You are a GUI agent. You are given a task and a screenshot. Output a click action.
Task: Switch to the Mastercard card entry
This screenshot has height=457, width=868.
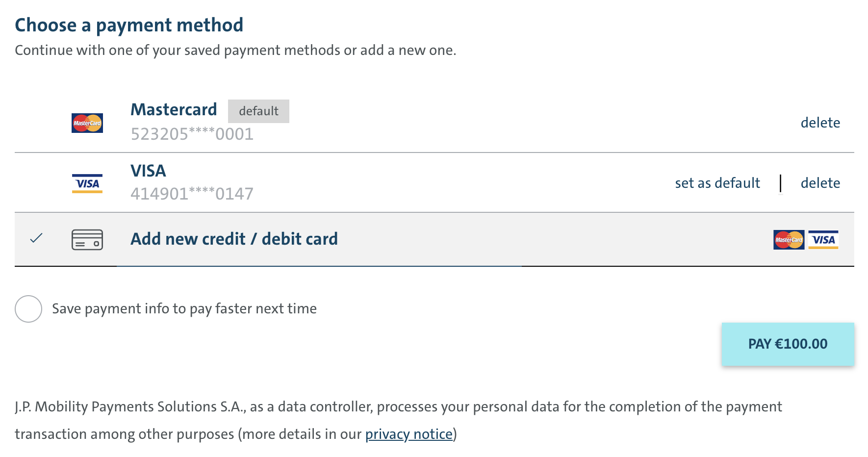[174, 109]
